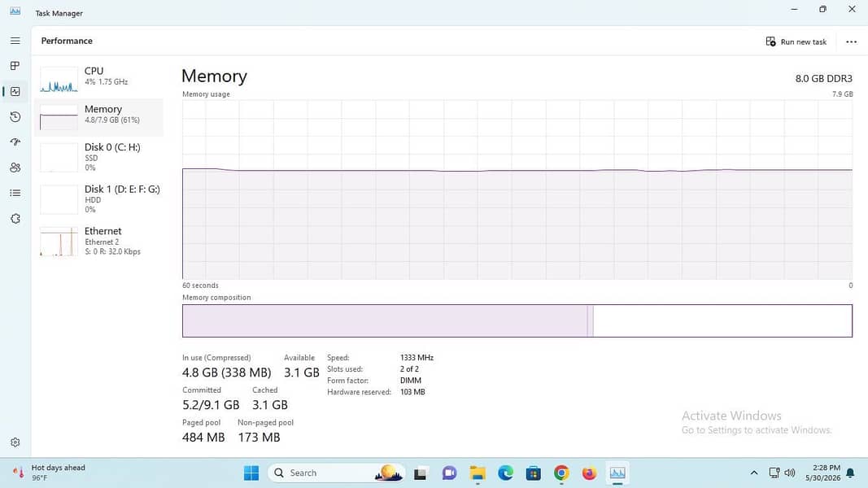The width and height of the screenshot is (868, 488).
Task: Launch Firefox from the taskbar
Action: point(589,473)
